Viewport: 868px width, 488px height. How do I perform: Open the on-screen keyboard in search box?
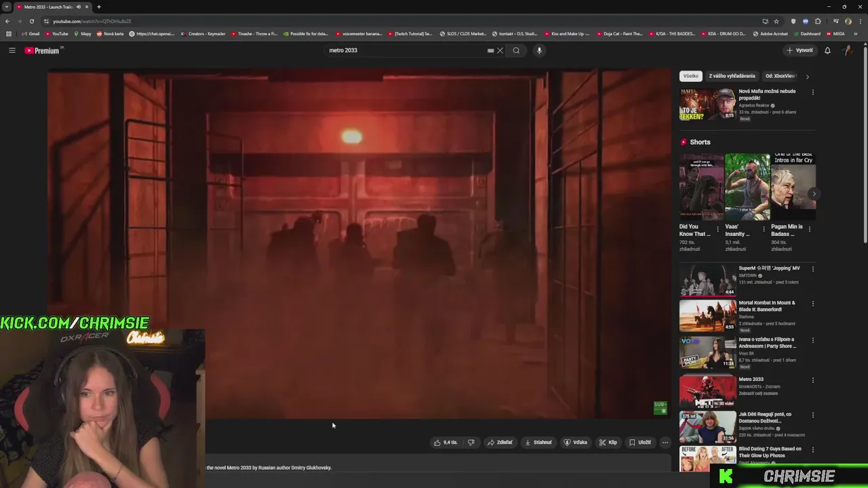(490, 50)
